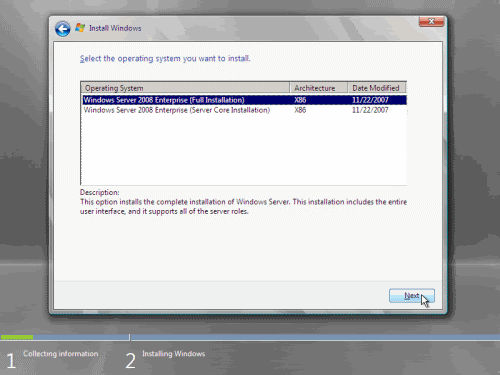Select Windows Server 2008 Enterprise Full Installation
The width and height of the screenshot is (500, 375).
pyautogui.click(x=244, y=100)
